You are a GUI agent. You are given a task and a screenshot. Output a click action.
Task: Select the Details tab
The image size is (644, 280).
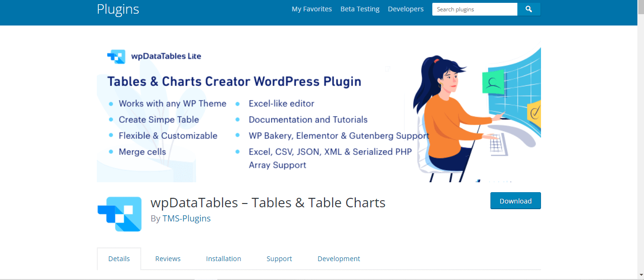(119, 259)
